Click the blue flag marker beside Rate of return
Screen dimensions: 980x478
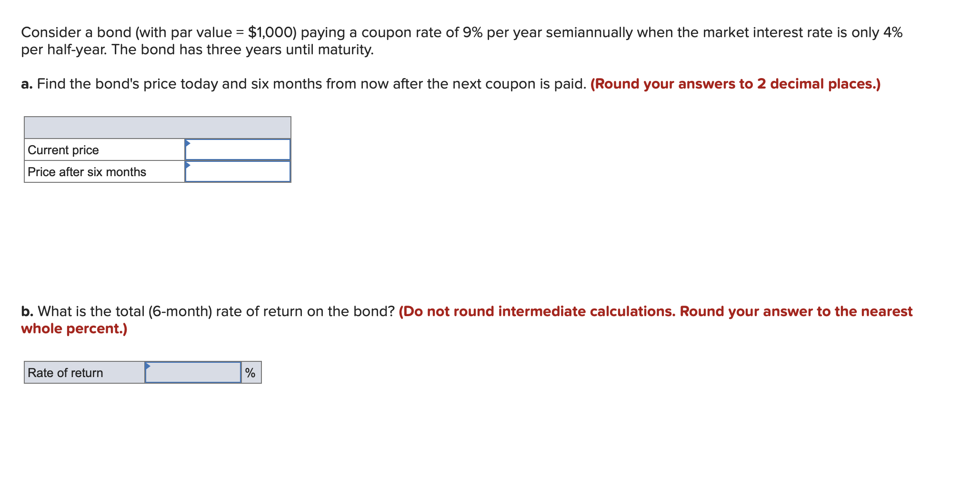pos(148,366)
